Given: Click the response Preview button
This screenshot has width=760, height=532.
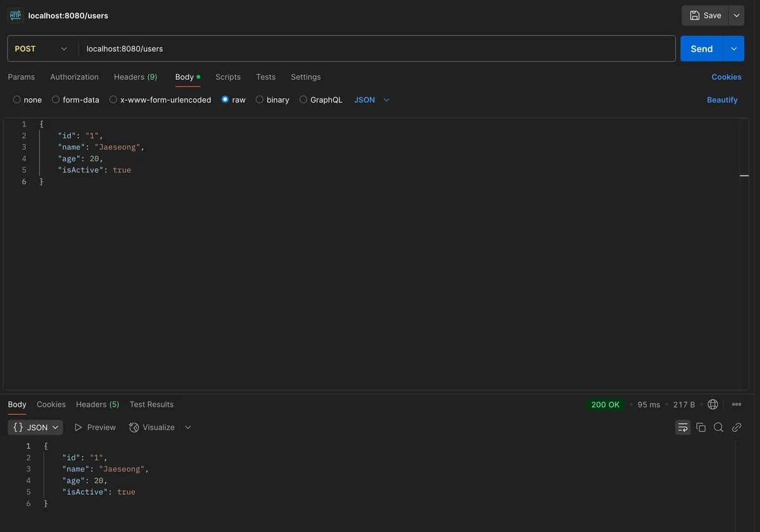Looking at the screenshot, I should [95, 427].
